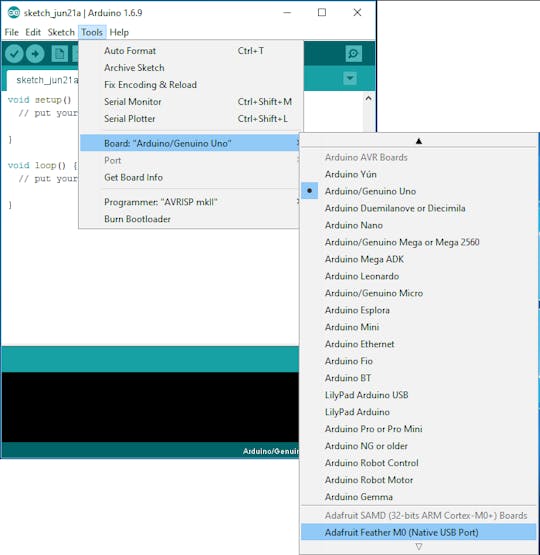The image size is (540, 555).
Task: Select the LilyPad Arduino USB board
Action: (x=419, y=395)
